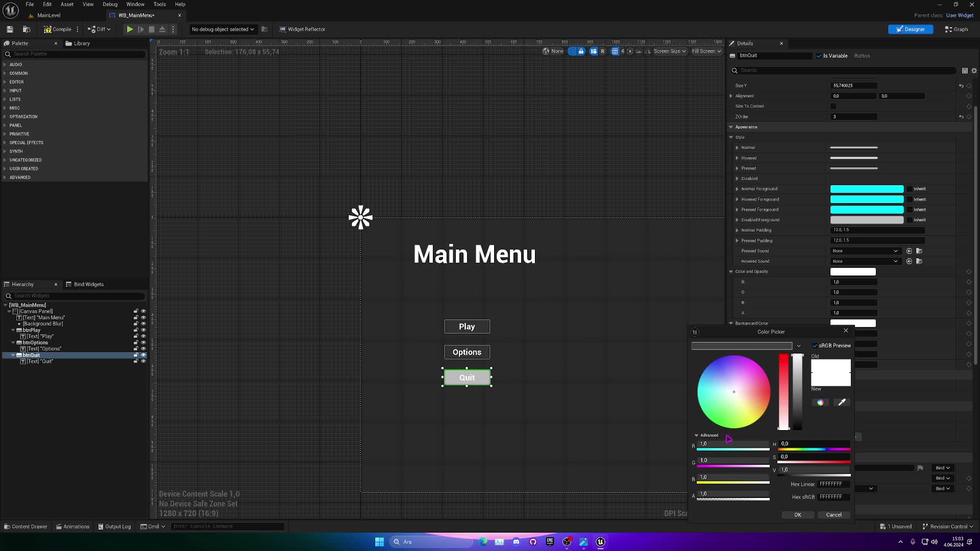Viewport: 980px width, 551px height.
Task: Open the Bind Widgets tab
Action: (85, 284)
